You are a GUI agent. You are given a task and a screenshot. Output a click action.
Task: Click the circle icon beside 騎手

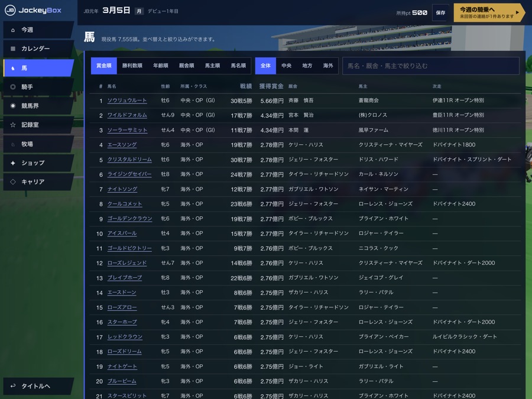point(13,87)
